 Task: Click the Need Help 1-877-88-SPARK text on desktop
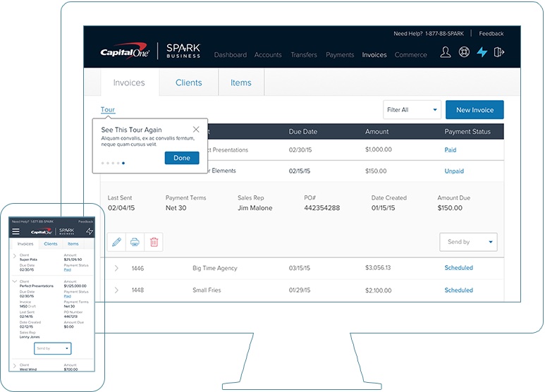(429, 33)
